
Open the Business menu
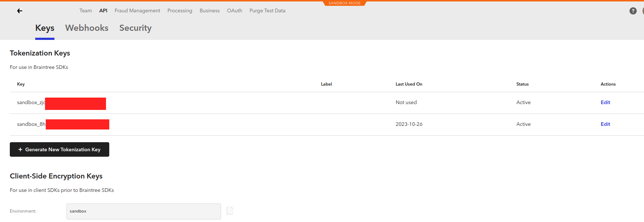209,11
